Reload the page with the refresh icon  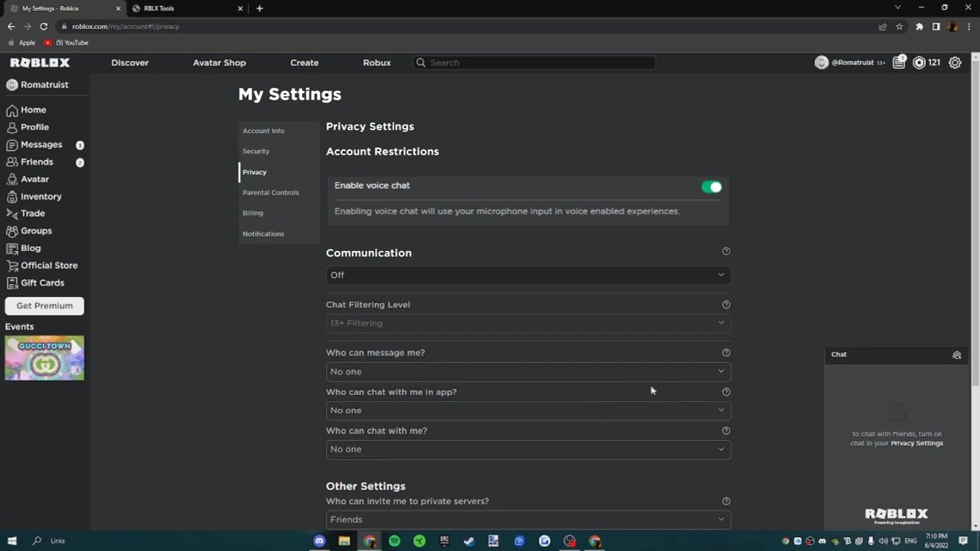44,26
